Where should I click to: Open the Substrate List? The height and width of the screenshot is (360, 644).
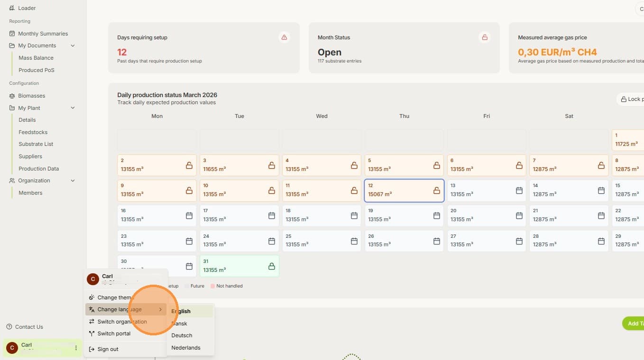pos(36,144)
